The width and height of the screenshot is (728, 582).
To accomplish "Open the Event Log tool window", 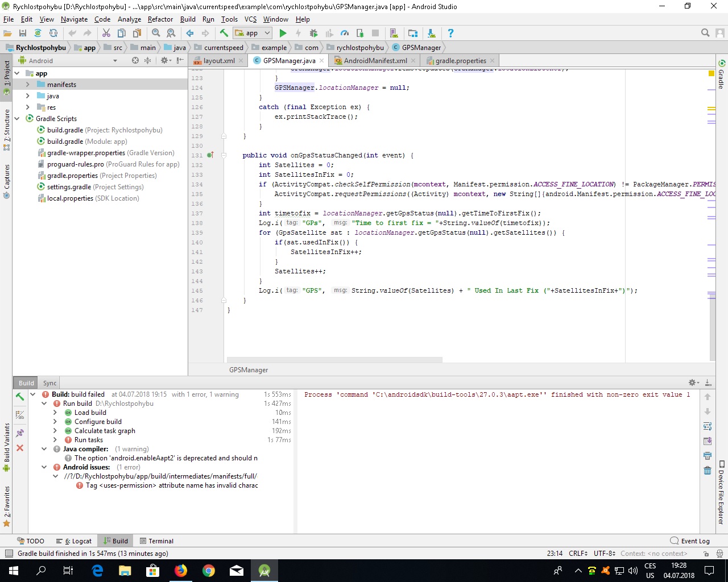I will click(x=690, y=541).
